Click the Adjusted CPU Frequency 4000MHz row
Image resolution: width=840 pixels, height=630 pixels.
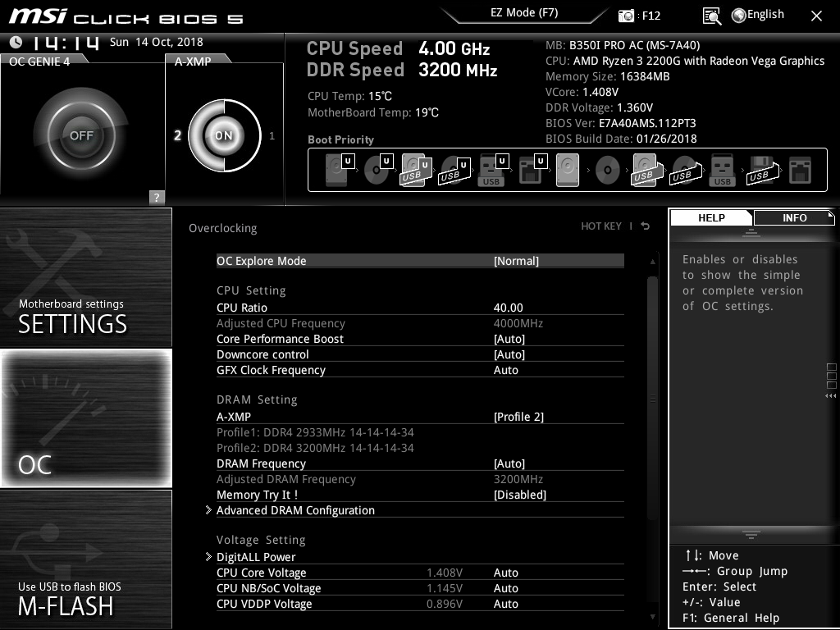coord(420,323)
